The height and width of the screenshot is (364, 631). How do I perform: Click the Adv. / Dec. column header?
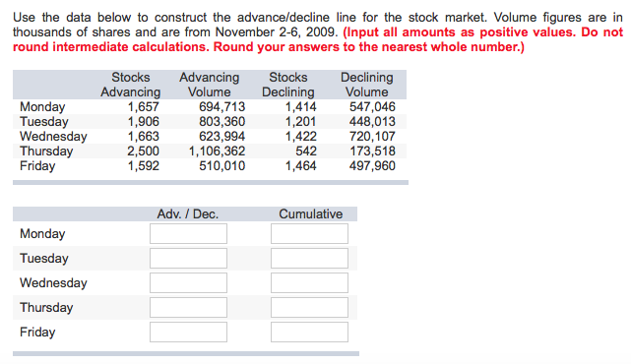pos(188,214)
